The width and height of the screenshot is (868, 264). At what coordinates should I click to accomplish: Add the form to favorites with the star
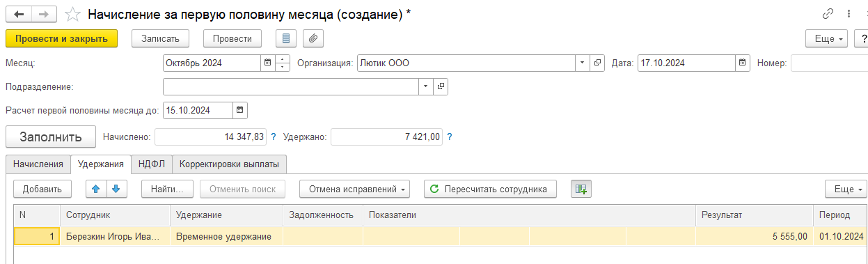tap(72, 14)
